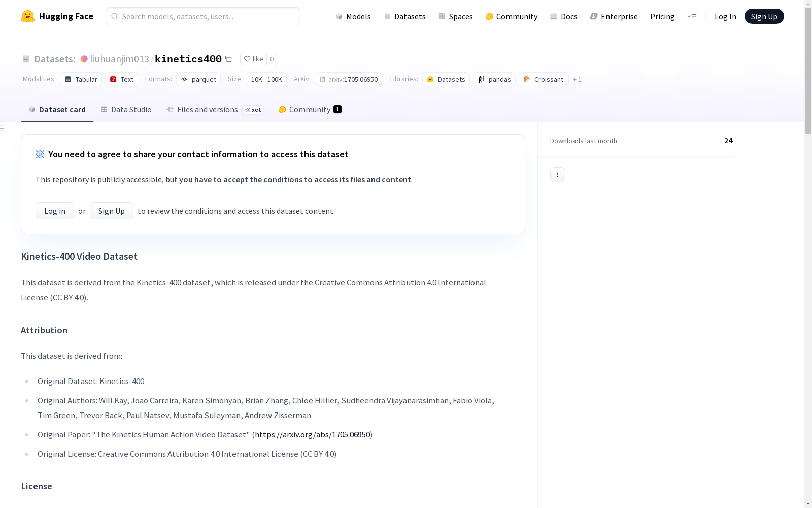Open the liuhuanjim013 user profile link
812x508 pixels.
click(x=119, y=59)
